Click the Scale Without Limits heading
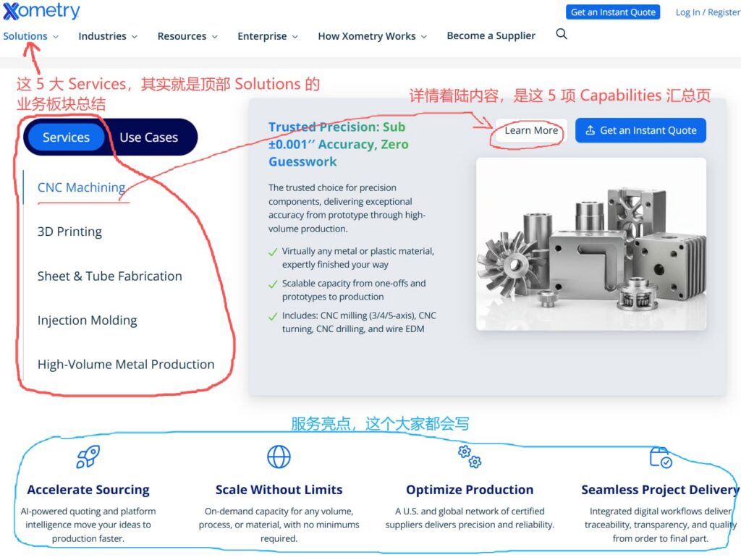Image resolution: width=741 pixels, height=560 pixels. 279,490
